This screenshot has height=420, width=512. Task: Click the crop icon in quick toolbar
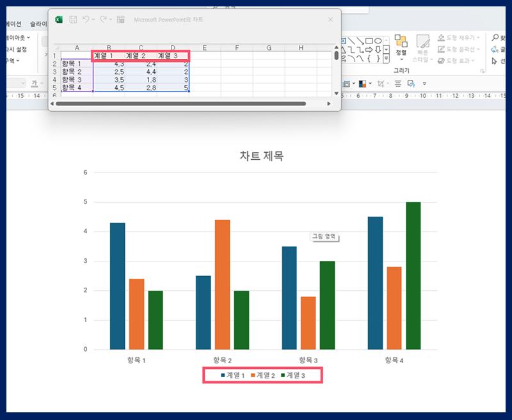[380, 84]
